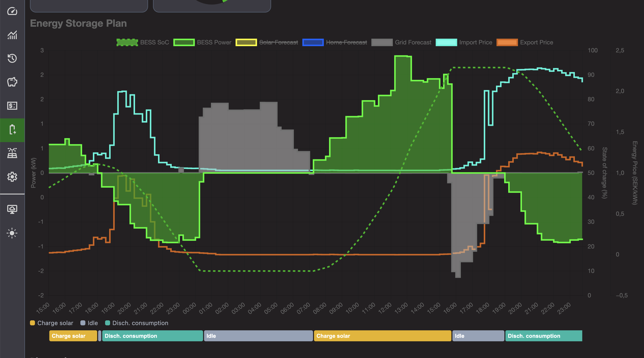Screen dimensions: 644x358
Task: Click the 00:00 x-axis time label
Action: (189, 308)
